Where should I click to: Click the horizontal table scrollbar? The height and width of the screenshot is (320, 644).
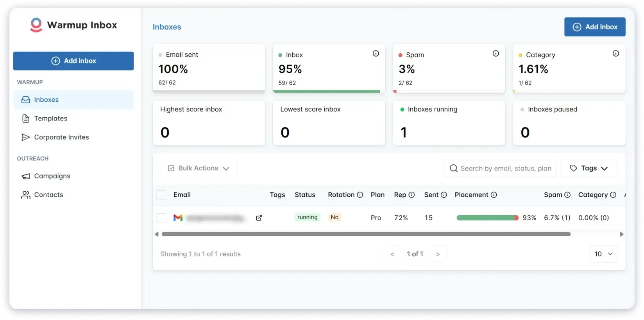click(x=366, y=234)
